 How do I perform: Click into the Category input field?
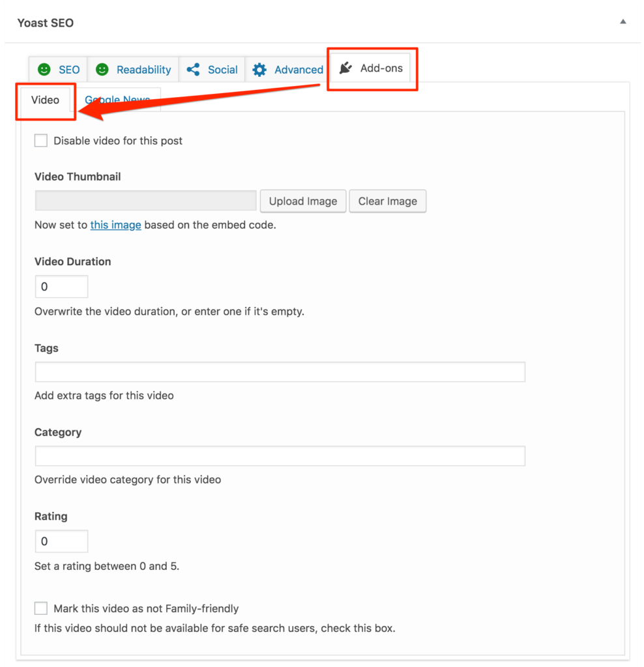coord(280,456)
